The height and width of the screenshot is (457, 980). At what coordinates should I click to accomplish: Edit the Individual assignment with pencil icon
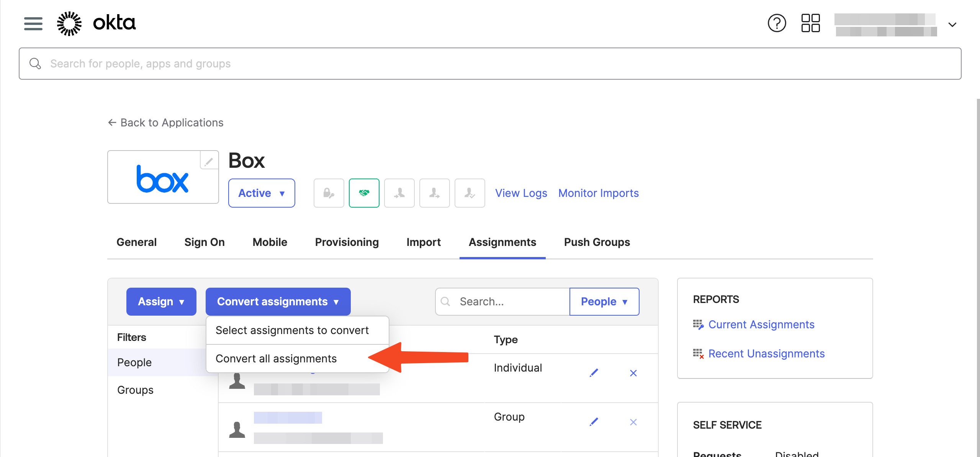tap(594, 373)
